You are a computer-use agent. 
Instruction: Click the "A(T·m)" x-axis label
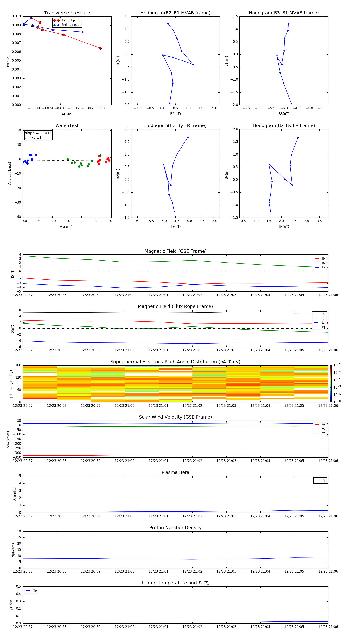(67, 114)
